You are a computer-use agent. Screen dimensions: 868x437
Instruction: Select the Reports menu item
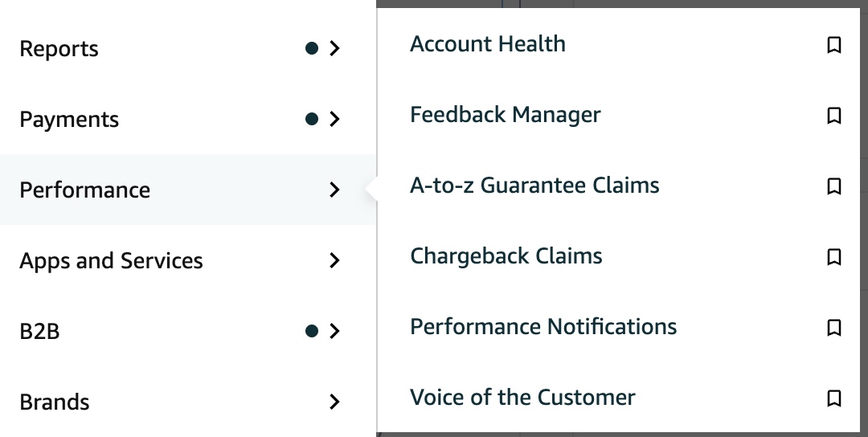[x=59, y=49]
